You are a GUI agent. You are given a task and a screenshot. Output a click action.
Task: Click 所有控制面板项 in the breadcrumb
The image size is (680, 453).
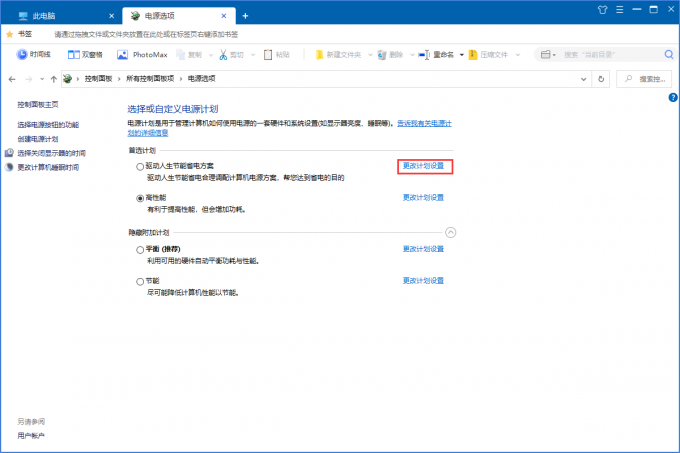pyautogui.click(x=150, y=78)
